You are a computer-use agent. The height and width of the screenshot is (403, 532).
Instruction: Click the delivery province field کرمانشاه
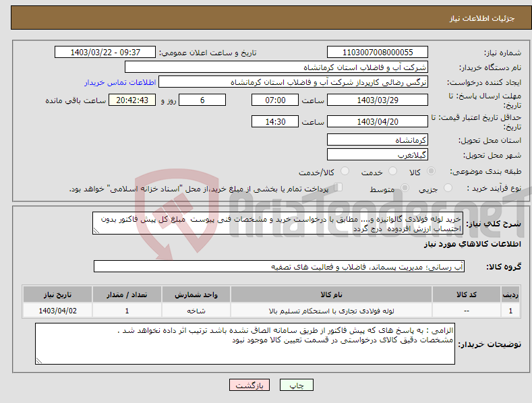pos(378,139)
